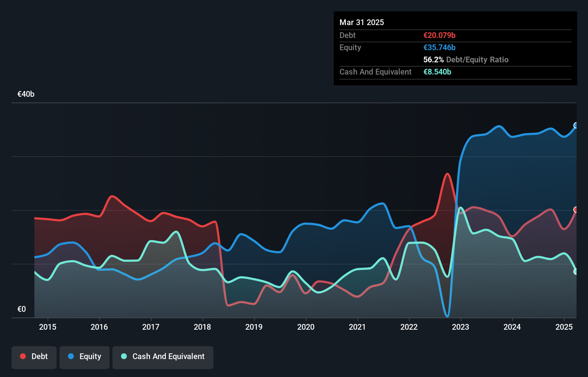Click the €0 y-axis label
Screen dimensions: 588x377
21,309
